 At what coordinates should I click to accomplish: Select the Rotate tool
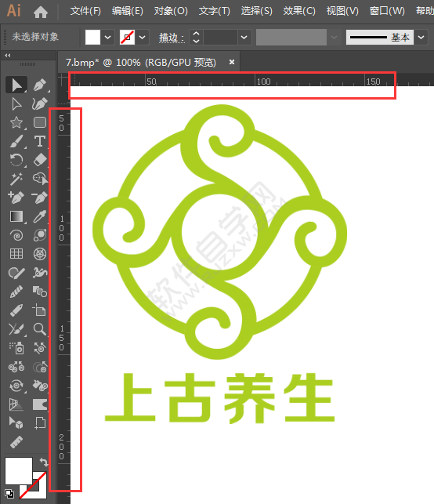(x=16, y=160)
